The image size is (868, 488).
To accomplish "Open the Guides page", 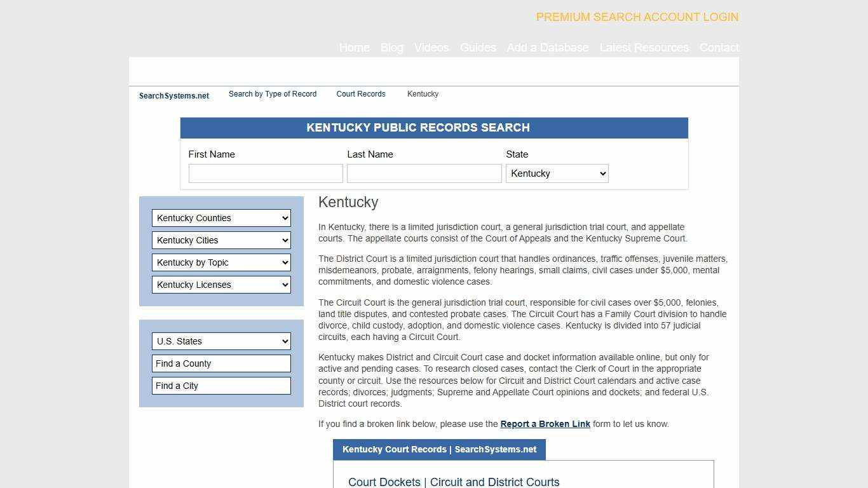I will (478, 48).
